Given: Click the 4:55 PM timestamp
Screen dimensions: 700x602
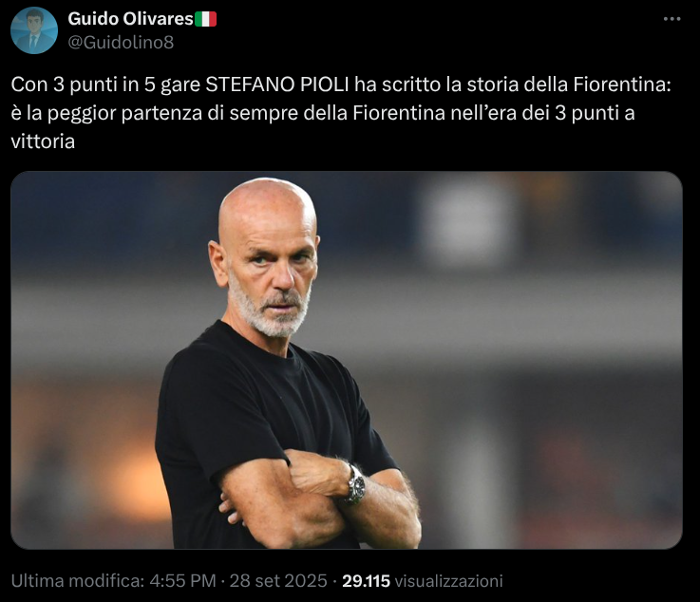Looking at the screenshot, I should tap(182, 580).
